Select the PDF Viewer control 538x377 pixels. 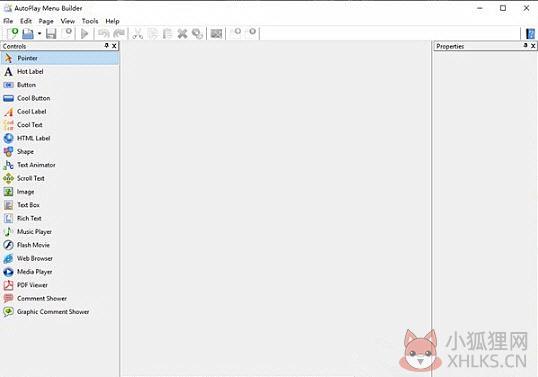click(x=60, y=285)
